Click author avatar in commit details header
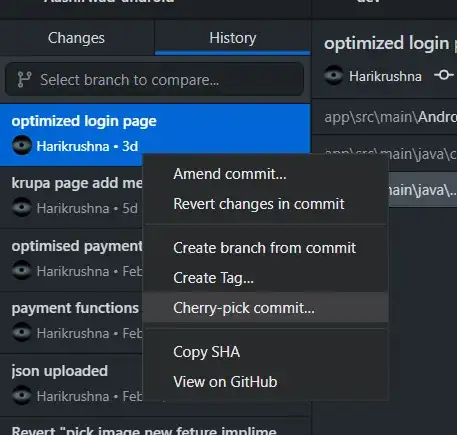The height and width of the screenshot is (435, 457). pyautogui.click(x=334, y=76)
